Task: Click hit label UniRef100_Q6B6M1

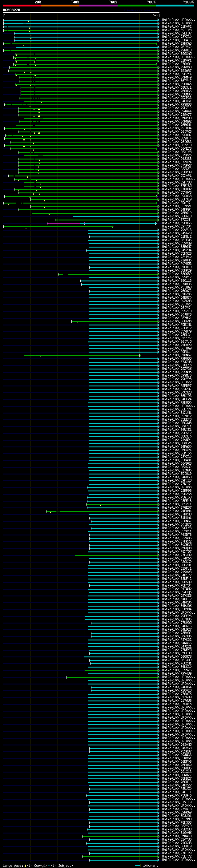Action: pyautogui.click(x=177, y=125)
